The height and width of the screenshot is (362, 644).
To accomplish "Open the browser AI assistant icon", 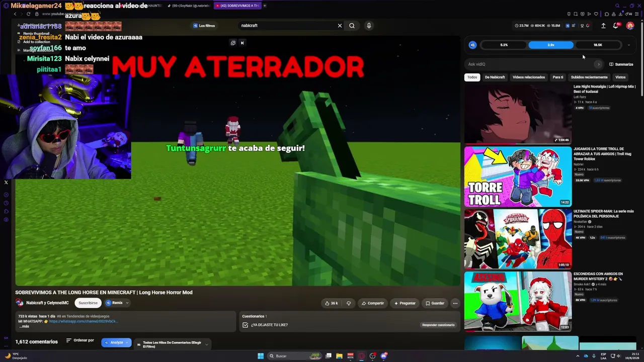I will [x=628, y=14].
